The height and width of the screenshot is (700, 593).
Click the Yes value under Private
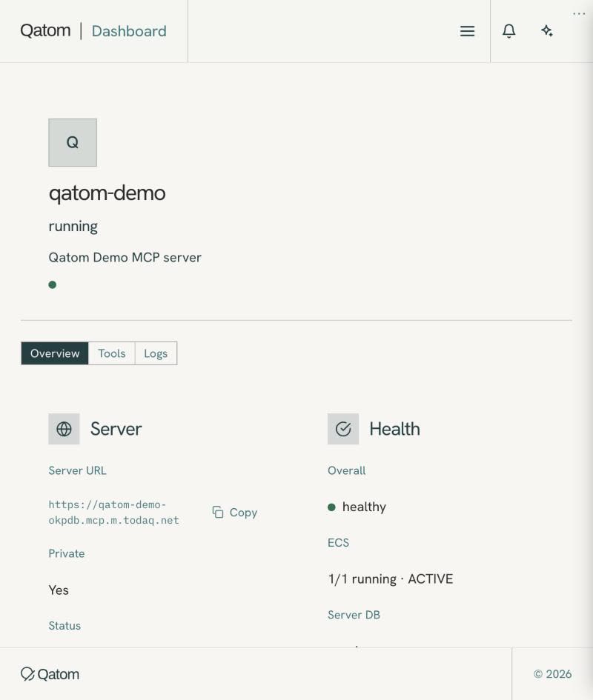coord(59,590)
